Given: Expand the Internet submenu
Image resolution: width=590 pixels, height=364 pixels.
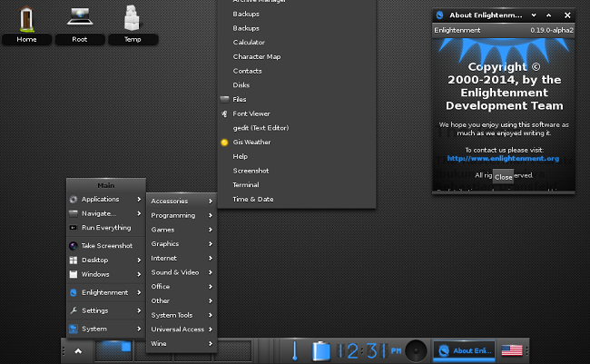Looking at the screenshot, I should pos(182,258).
